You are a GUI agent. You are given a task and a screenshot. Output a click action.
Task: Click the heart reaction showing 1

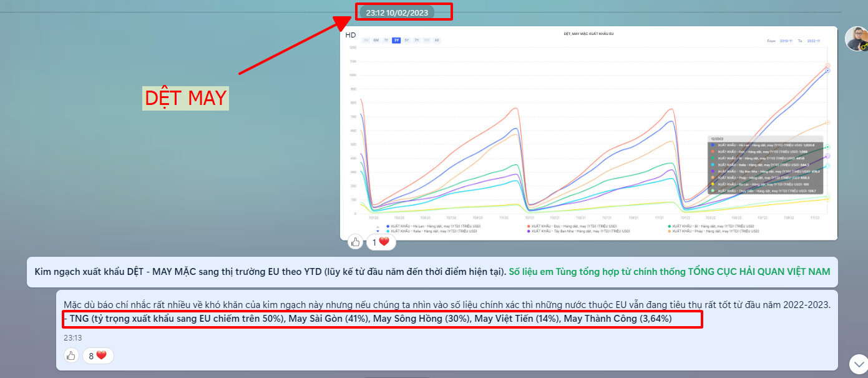click(381, 242)
